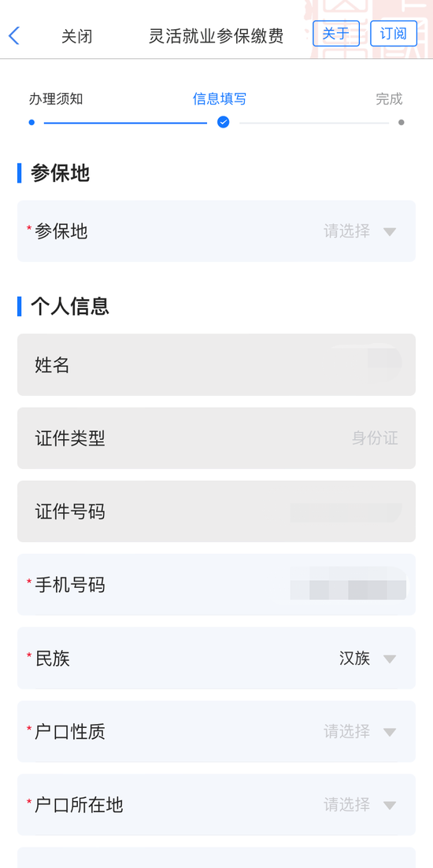Expand the 参保地 dropdown arrow
The width and height of the screenshot is (433, 868).
pyautogui.click(x=390, y=231)
